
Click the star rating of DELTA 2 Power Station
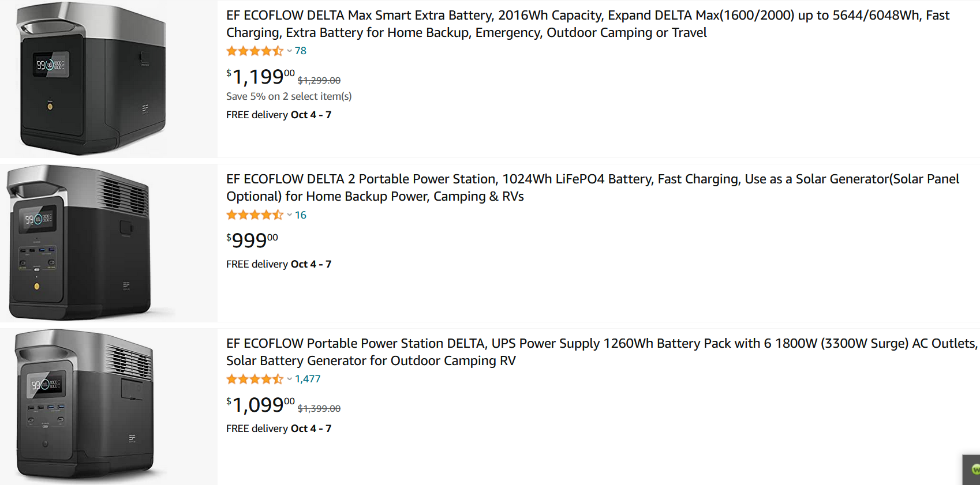255,215
